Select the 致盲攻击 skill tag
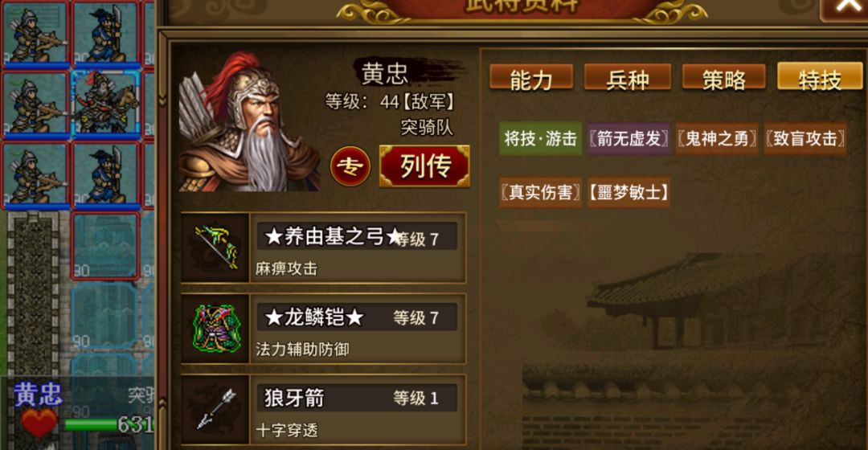This screenshot has height=450, width=868. (805, 138)
